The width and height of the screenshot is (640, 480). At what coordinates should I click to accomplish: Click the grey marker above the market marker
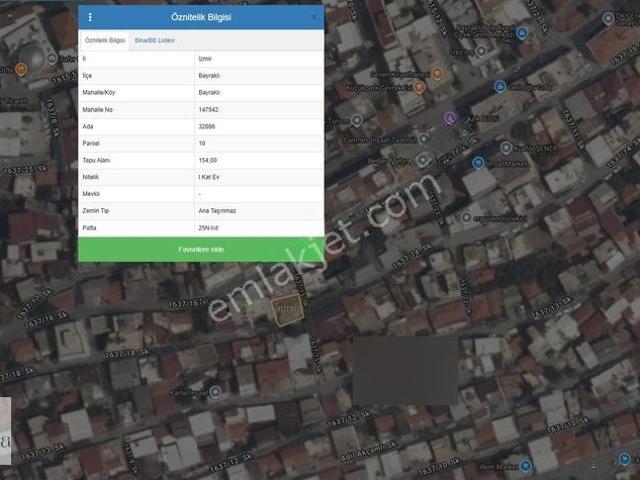pyautogui.click(x=506, y=148)
